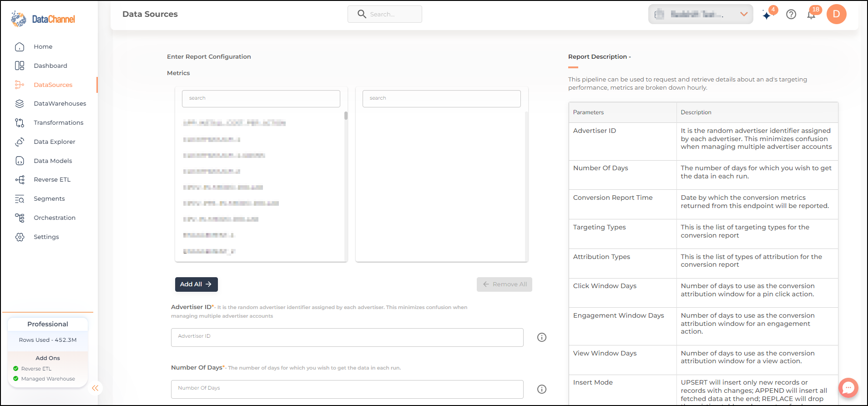The height and width of the screenshot is (406, 868).
Task: Open the workspace selector dropdown
Action: tap(701, 14)
